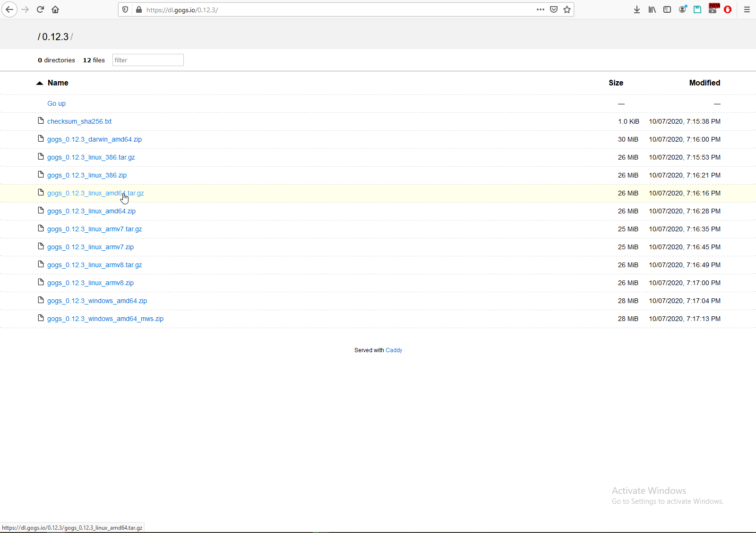The image size is (756, 533).
Task: Click the date '10/07/2020, 7:15:38 PM'
Action: point(685,121)
